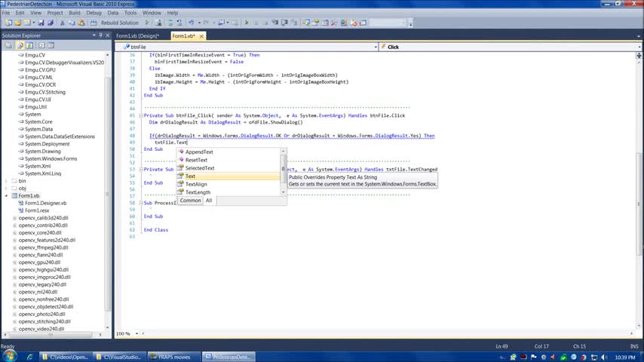Click the New Project toolbar icon
This screenshot has width=644, height=362.
(8, 23)
